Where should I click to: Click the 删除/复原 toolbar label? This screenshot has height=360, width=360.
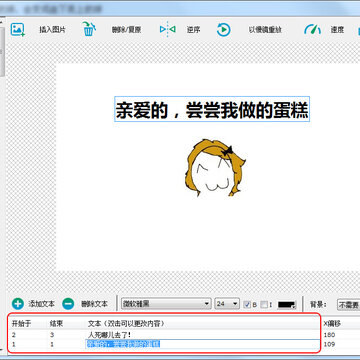tap(126, 30)
